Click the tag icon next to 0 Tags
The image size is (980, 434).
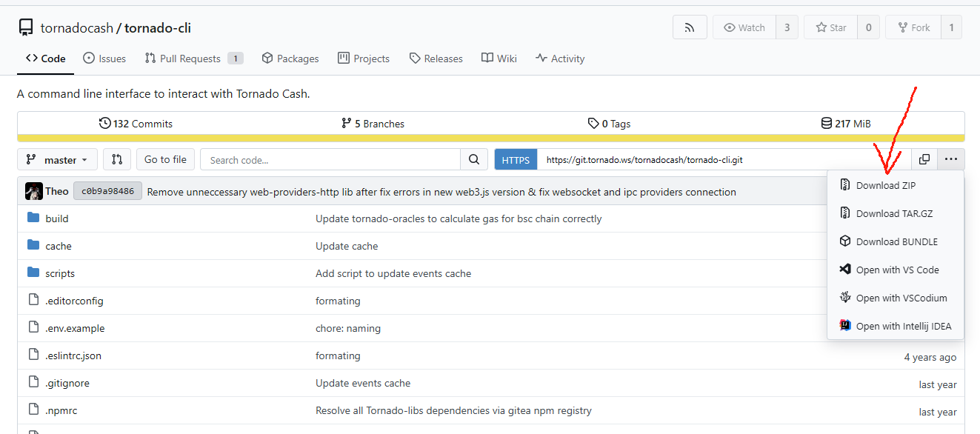point(593,123)
